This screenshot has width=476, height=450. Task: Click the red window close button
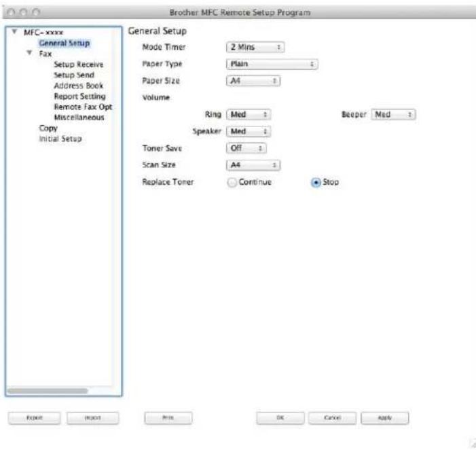pos(11,12)
